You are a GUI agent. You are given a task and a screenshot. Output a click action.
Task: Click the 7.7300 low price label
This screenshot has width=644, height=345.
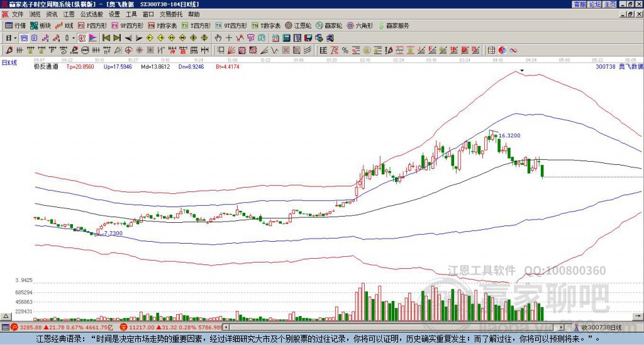tap(113, 233)
